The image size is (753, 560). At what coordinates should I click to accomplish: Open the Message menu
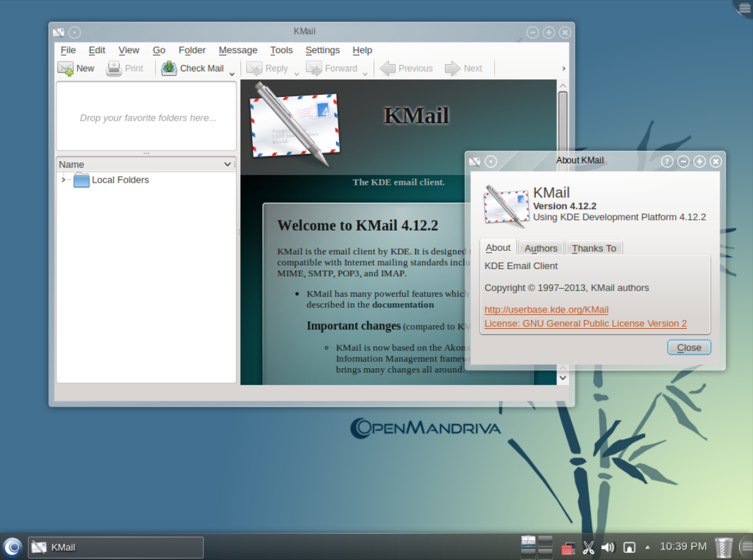(238, 50)
